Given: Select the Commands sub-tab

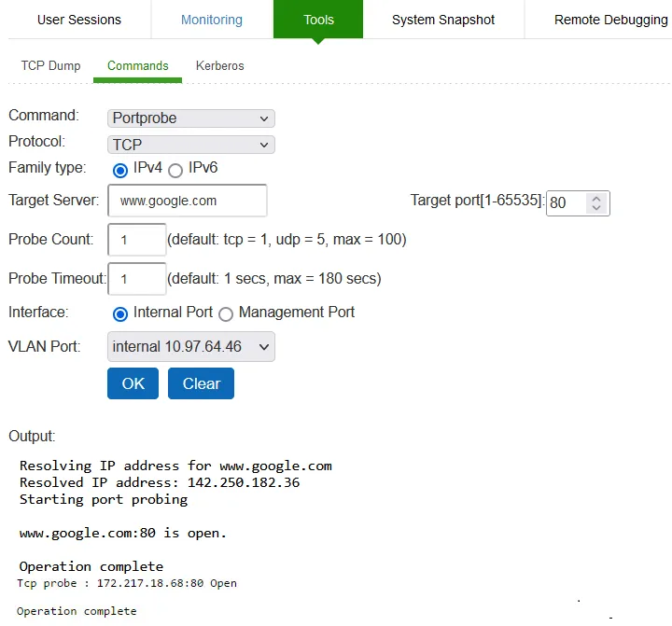Looking at the screenshot, I should tap(137, 65).
